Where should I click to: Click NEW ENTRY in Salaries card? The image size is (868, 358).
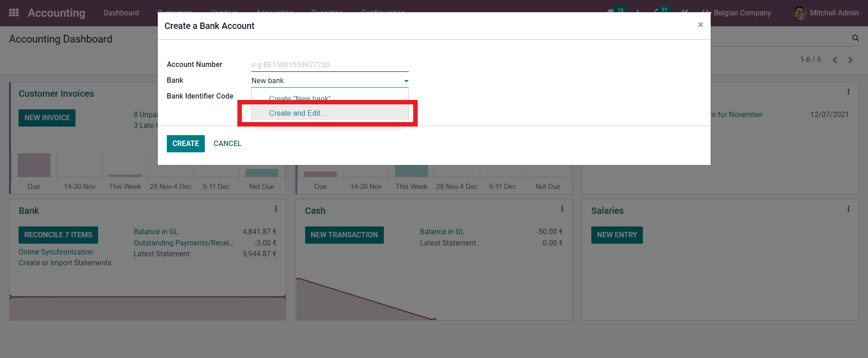click(617, 235)
